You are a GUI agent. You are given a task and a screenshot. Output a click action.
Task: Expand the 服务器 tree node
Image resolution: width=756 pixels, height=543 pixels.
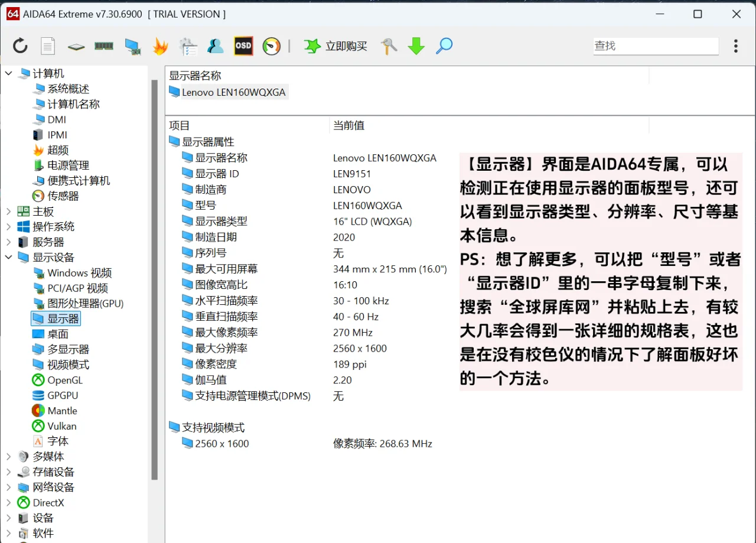(9, 242)
